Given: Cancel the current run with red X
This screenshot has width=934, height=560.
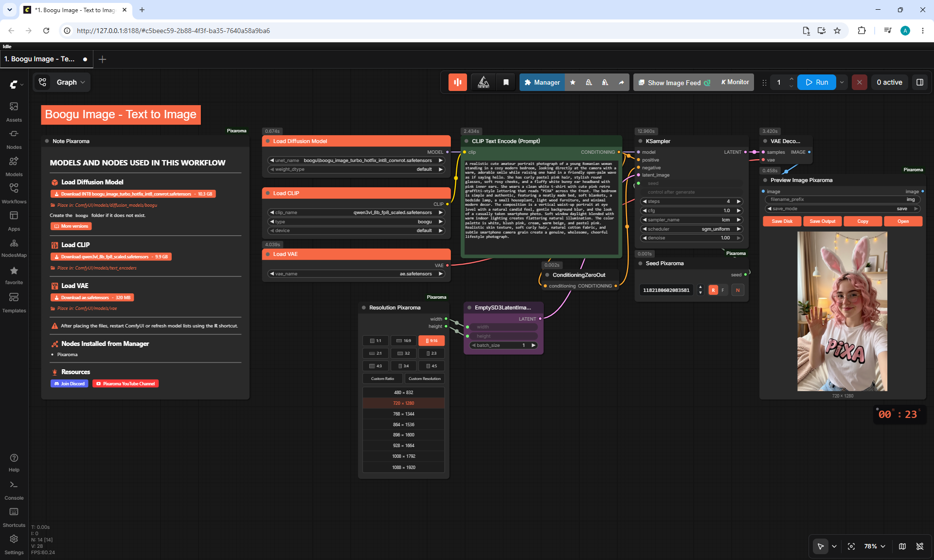Looking at the screenshot, I should tap(859, 82).
